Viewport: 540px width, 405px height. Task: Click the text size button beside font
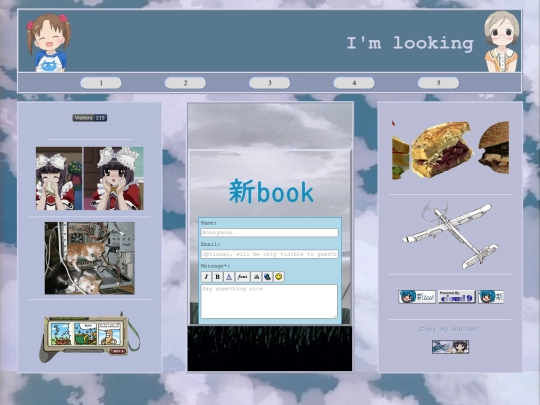point(256,277)
